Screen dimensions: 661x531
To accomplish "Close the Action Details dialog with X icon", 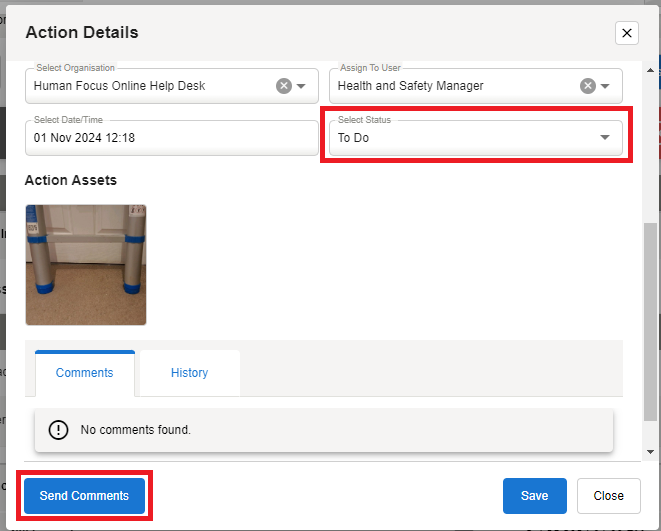I will click(627, 33).
